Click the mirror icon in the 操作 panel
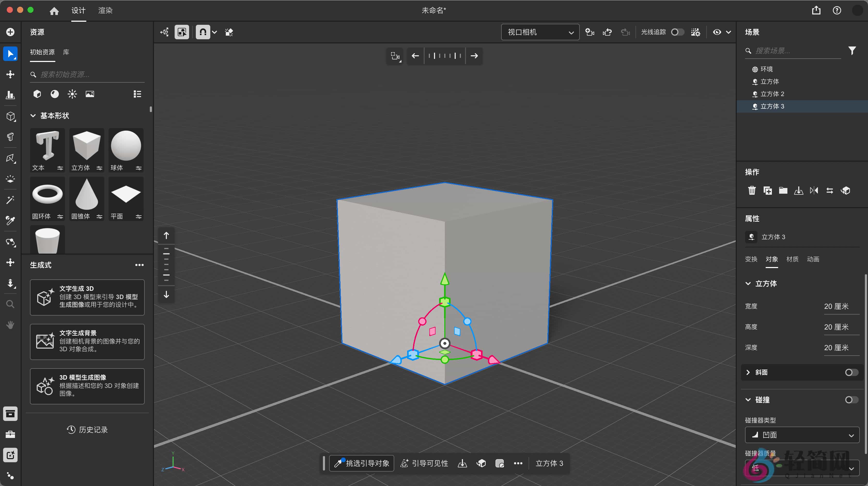This screenshot has width=868, height=486. point(815,190)
